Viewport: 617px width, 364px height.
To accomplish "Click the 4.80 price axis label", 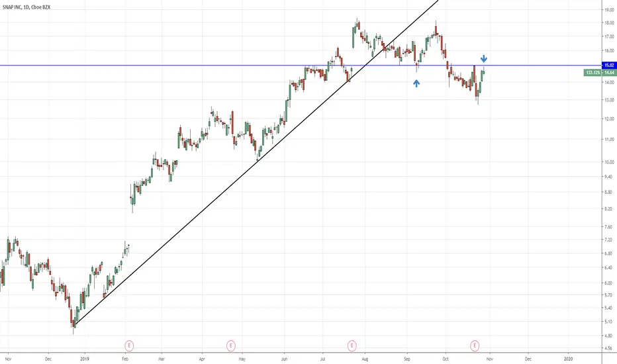I will [609, 336].
